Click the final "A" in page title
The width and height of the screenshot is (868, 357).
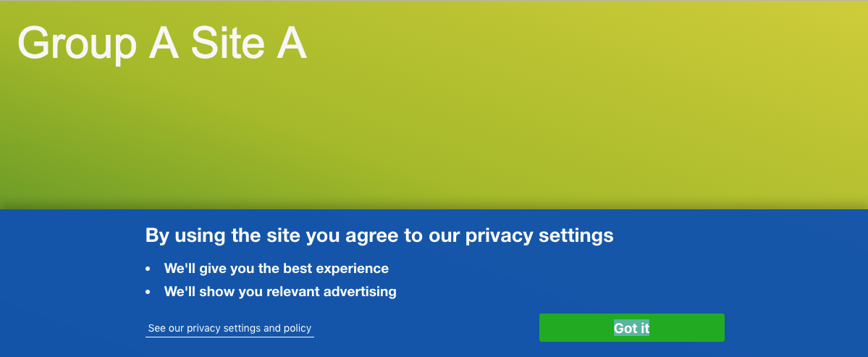(290, 43)
